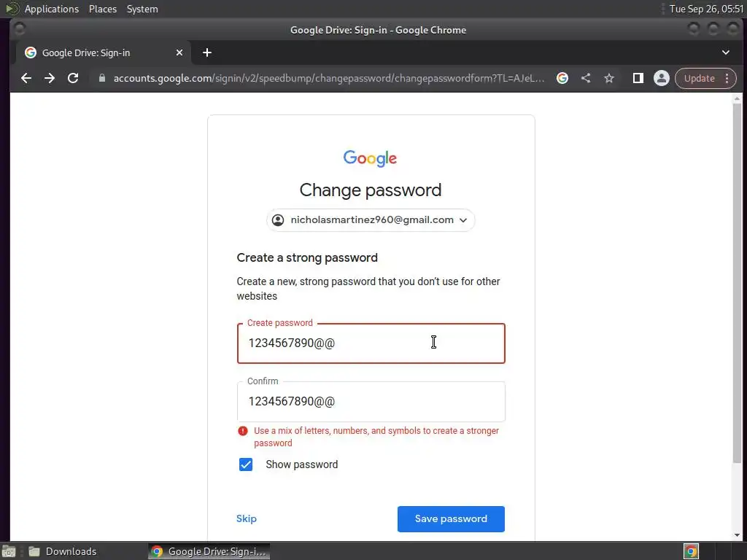Open the Applications menu

(52, 9)
